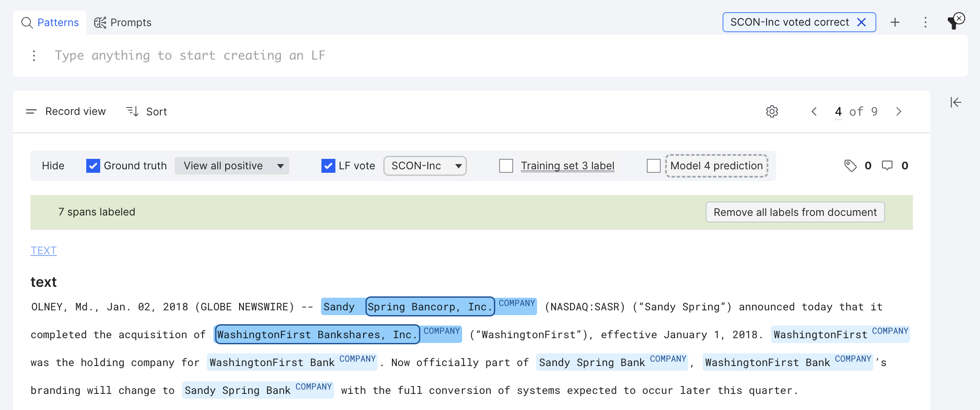Open the top-right filter options menu

tap(925, 22)
